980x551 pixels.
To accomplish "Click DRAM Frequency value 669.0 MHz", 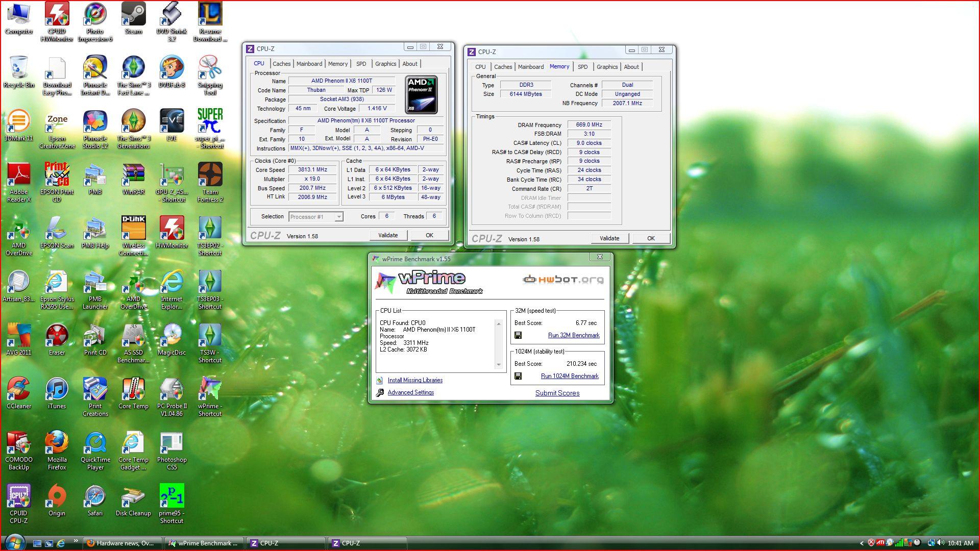I will 589,124.
